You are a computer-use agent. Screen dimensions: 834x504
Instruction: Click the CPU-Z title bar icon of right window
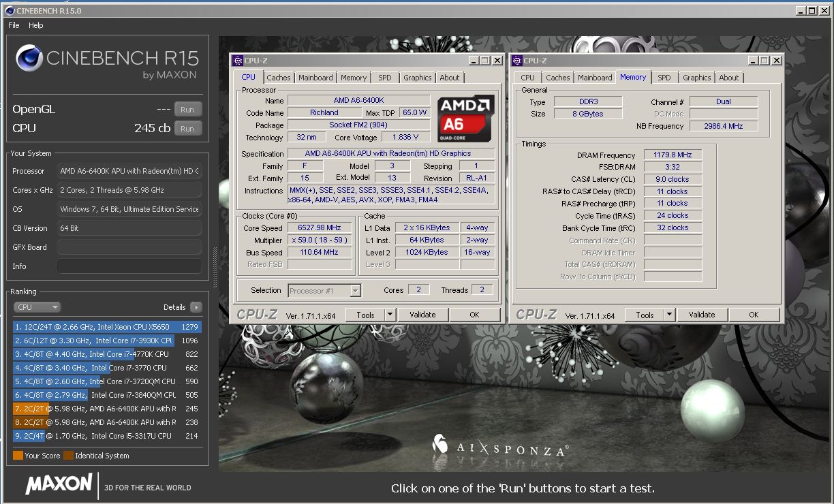[x=516, y=61]
